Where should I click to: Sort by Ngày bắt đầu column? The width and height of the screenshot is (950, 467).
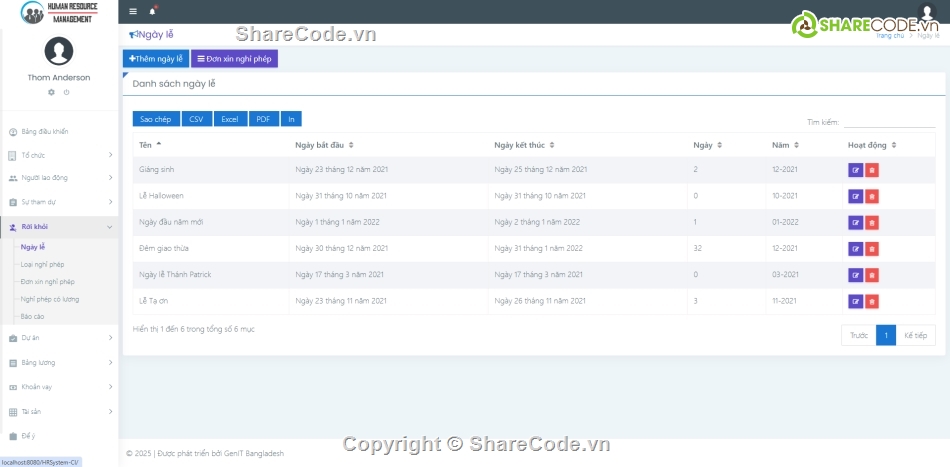tap(388, 145)
